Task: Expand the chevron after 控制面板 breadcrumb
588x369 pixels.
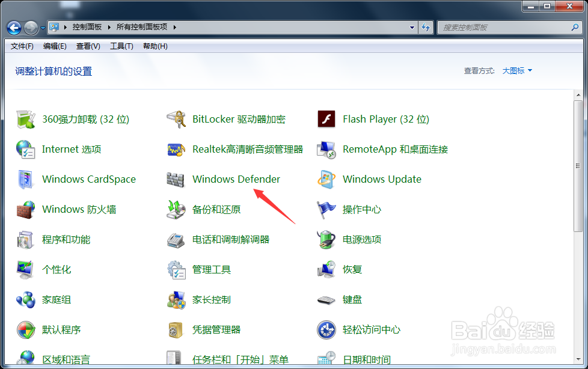Action: [109, 27]
